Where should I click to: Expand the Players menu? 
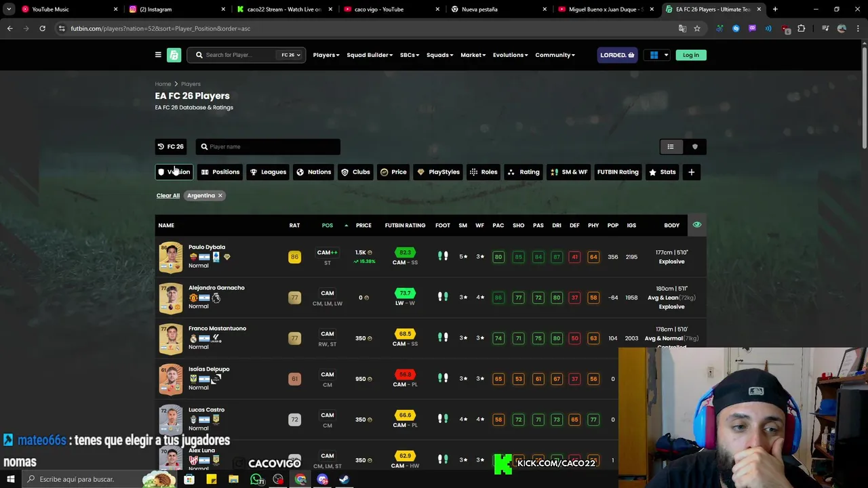326,55
